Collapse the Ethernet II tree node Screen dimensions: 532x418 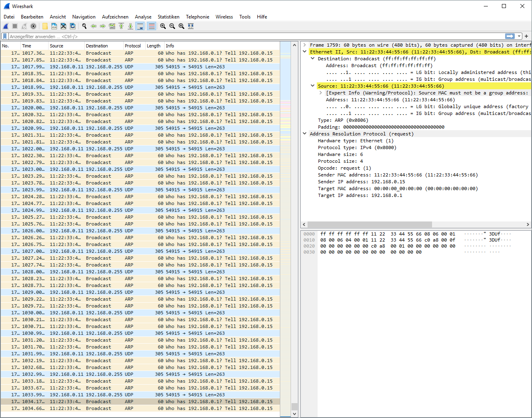[305, 52]
